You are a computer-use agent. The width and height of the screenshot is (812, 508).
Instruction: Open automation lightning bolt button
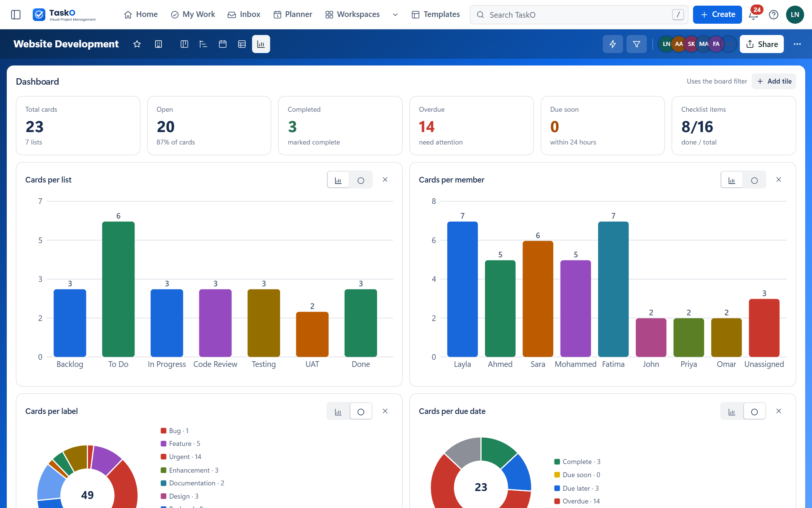pyautogui.click(x=613, y=44)
